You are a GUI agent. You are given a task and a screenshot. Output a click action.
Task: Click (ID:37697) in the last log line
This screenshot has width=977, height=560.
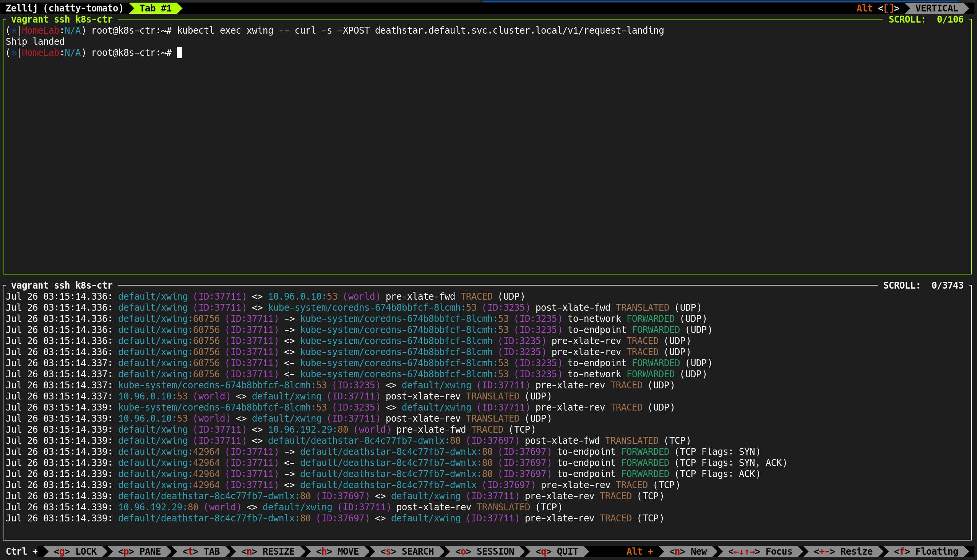tap(342, 518)
